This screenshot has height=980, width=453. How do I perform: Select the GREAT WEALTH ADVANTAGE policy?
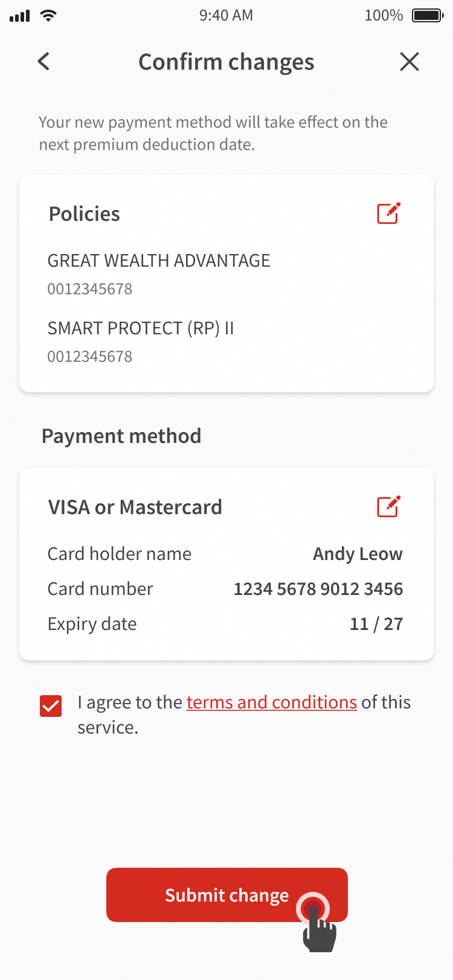pos(159,261)
